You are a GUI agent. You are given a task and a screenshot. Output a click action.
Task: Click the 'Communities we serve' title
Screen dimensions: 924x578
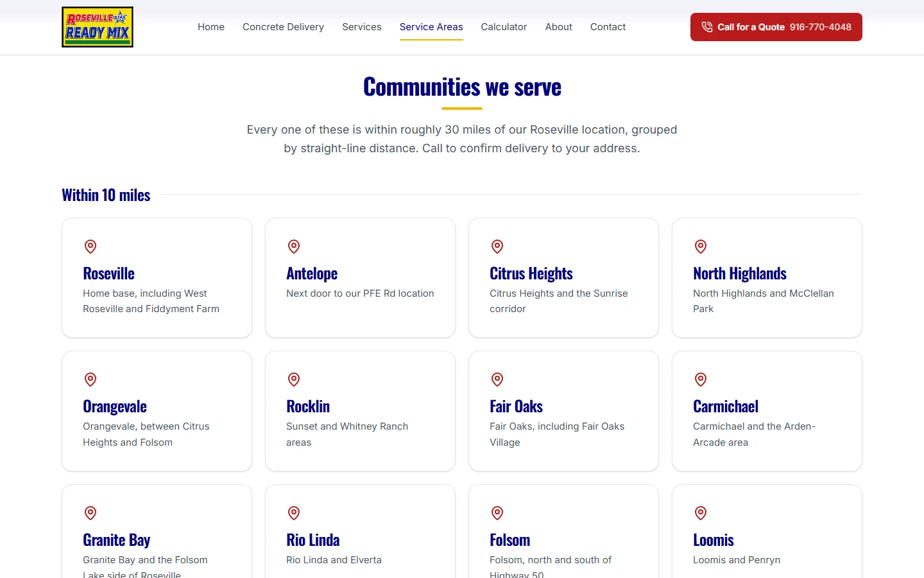(x=462, y=87)
